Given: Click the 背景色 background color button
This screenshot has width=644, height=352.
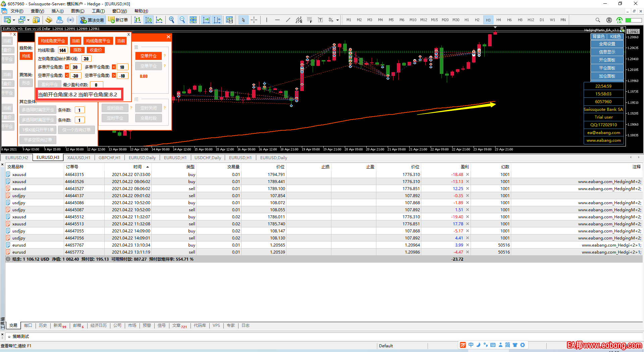Looking at the screenshot, I should 598,36.
